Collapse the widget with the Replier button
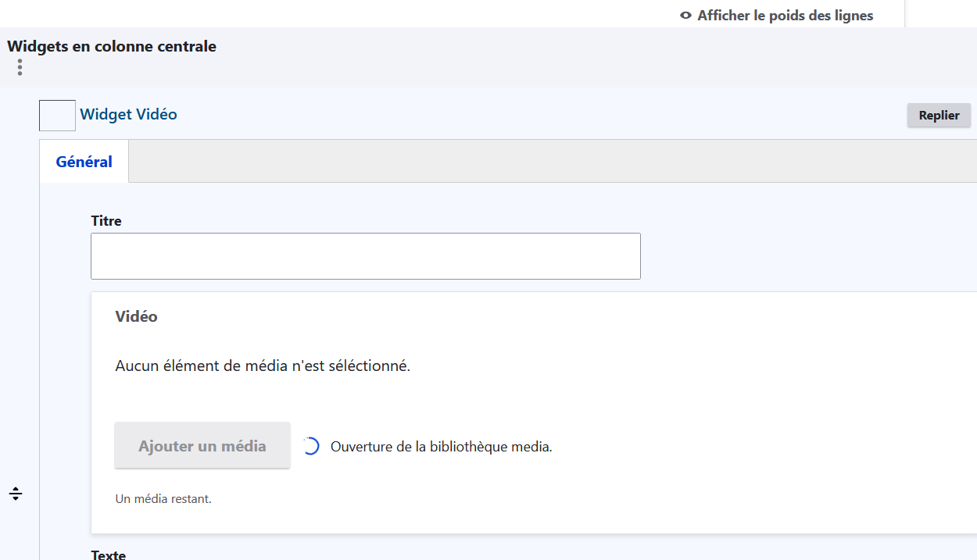The height and width of the screenshot is (560, 977). point(939,116)
